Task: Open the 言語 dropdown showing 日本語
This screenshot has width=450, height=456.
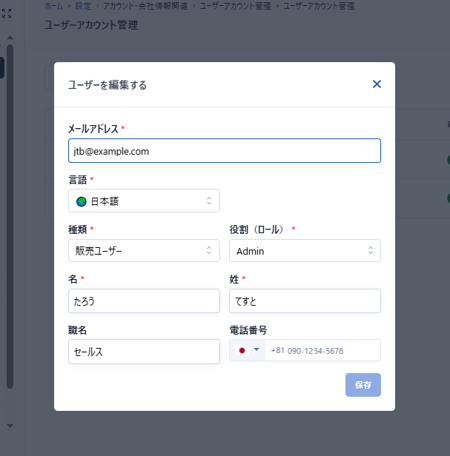Action: click(144, 201)
